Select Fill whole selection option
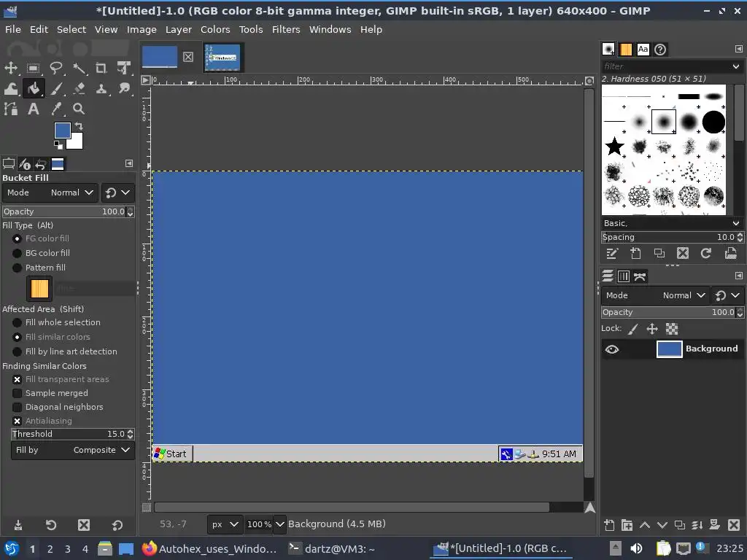 click(x=56, y=322)
